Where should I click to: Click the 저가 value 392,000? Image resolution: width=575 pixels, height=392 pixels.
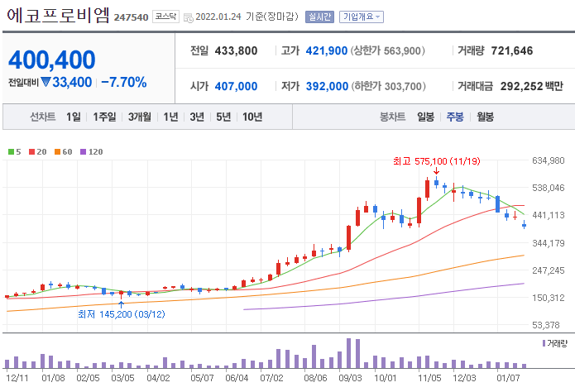pyautogui.click(x=327, y=86)
